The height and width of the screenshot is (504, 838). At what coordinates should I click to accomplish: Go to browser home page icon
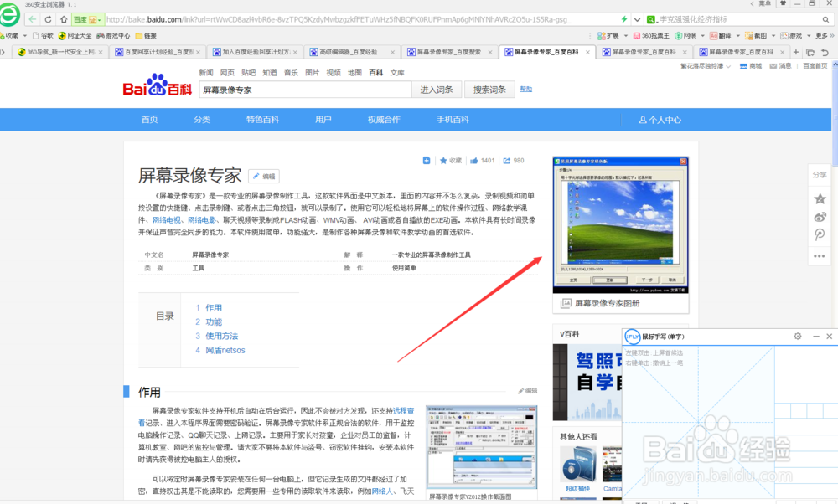pos(64,20)
